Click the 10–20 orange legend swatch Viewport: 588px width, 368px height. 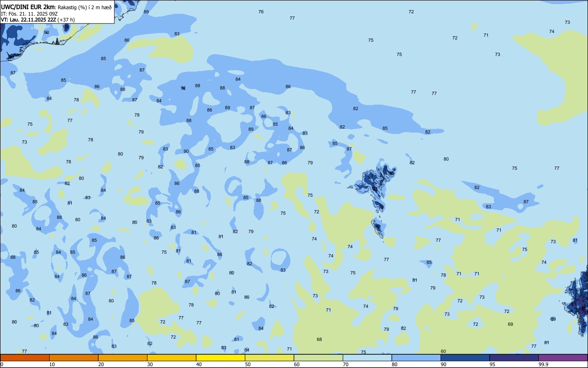click(x=74, y=357)
